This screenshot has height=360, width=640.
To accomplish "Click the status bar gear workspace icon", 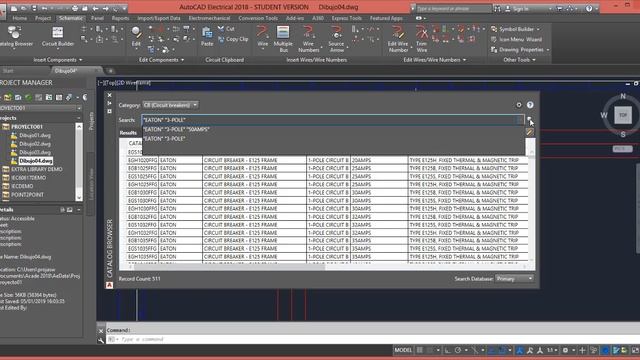I will click(565, 350).
